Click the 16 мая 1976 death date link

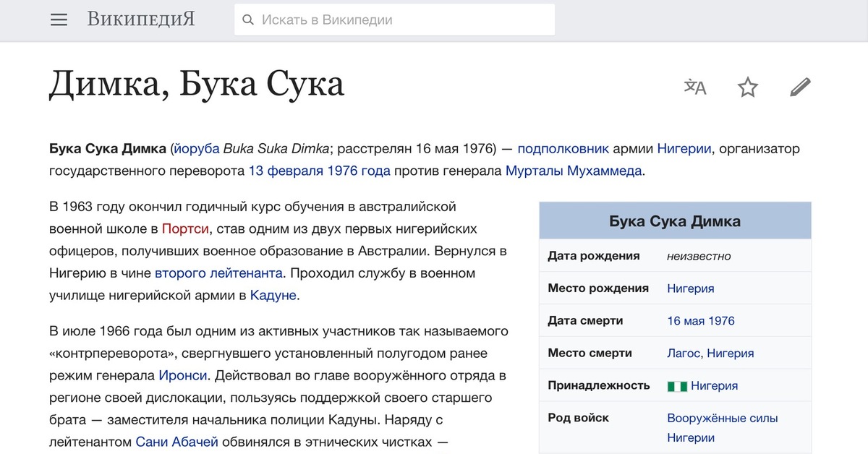pyautogui.click(x=700, y=321)
